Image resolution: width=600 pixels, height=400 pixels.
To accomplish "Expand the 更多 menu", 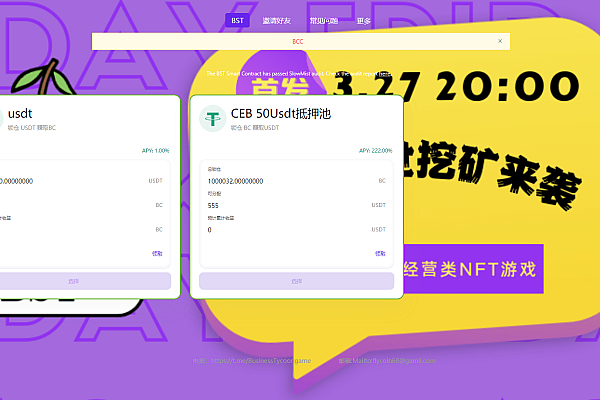I will pyautogui.click(x=363, y=20).
